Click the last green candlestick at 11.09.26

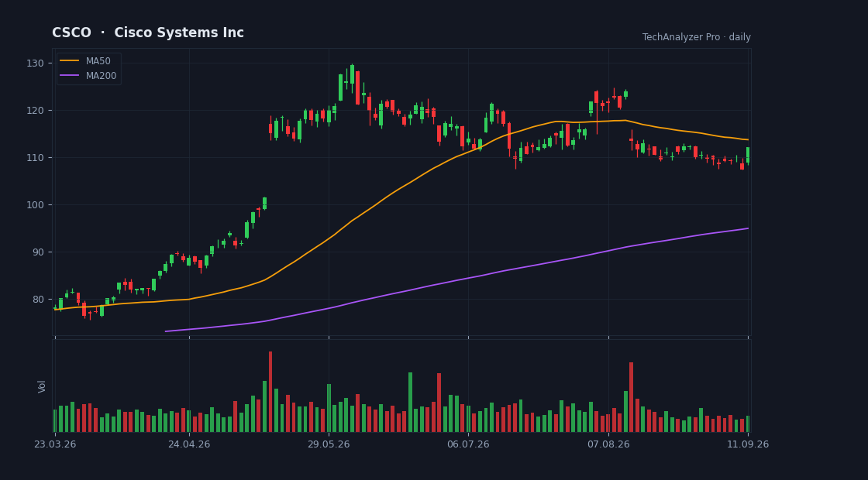tap(748, 156)
